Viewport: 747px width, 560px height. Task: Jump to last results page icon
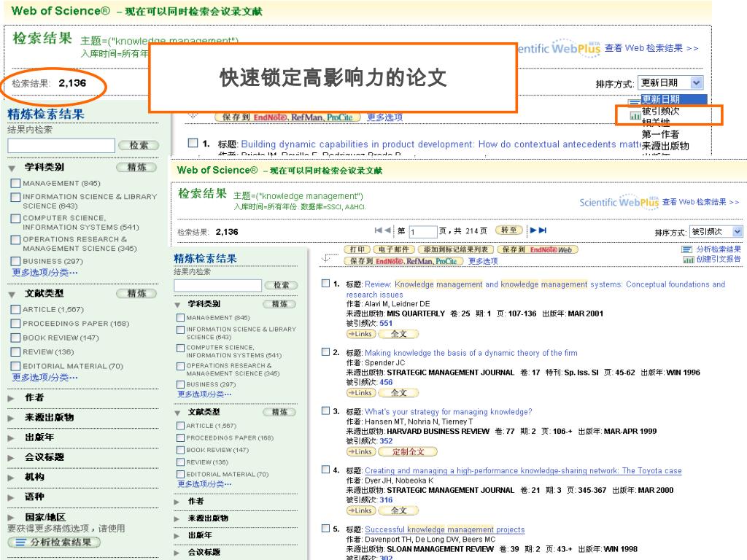pyautogui.click(x=543, y=230)
